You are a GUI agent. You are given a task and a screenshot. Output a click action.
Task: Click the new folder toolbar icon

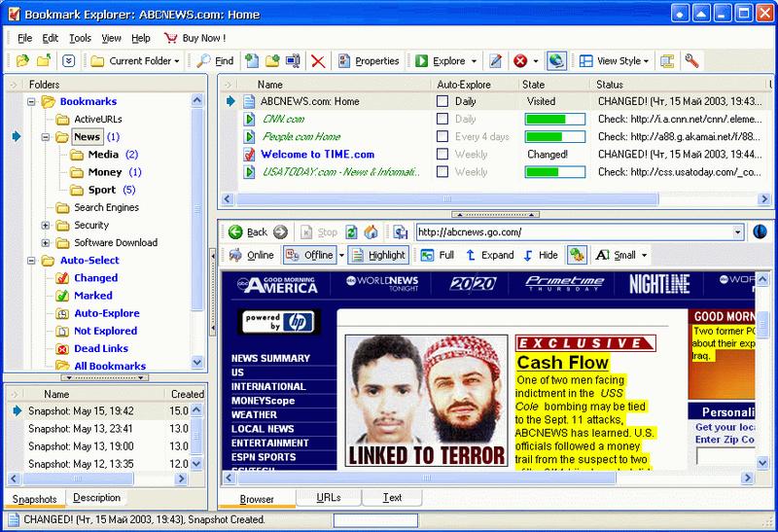click(272, 61)
